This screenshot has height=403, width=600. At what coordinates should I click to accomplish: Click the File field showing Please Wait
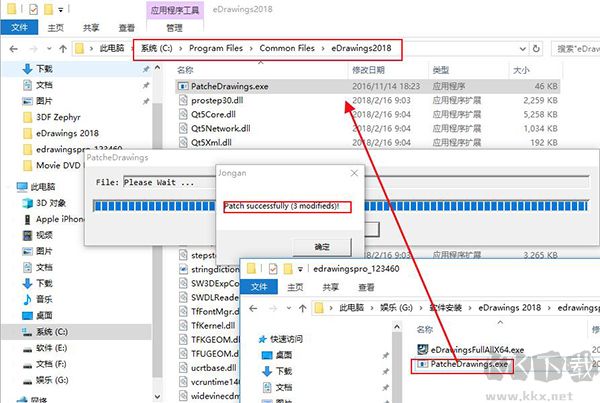pyautogui.click(x=356, y=182)
